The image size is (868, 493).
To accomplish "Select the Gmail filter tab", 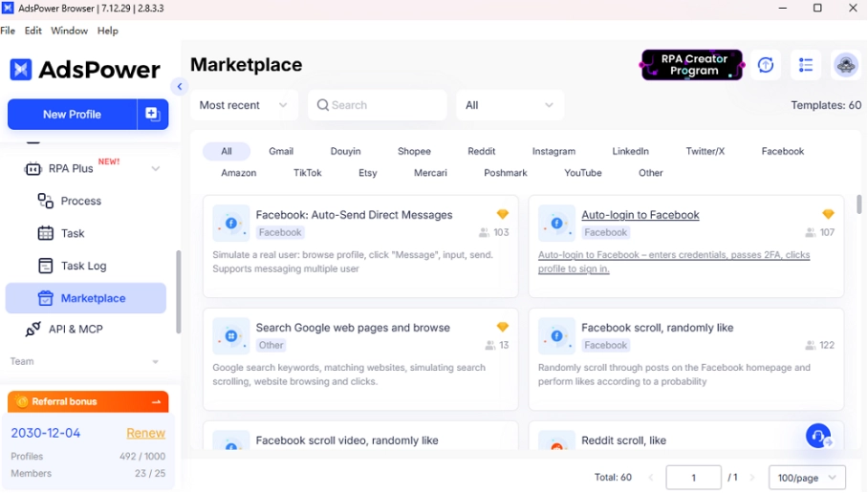I will (x=281, y=151).
